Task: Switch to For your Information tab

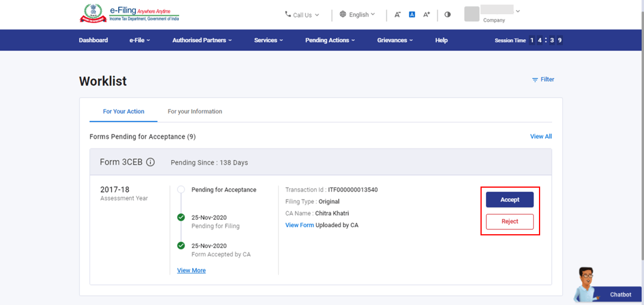Action: pos(195,112)
